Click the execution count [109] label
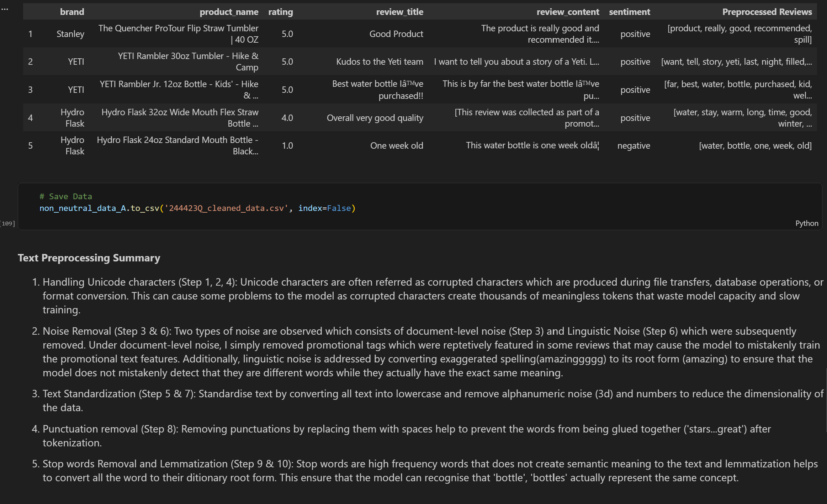827x504 pixels. [x=8, y=223]
